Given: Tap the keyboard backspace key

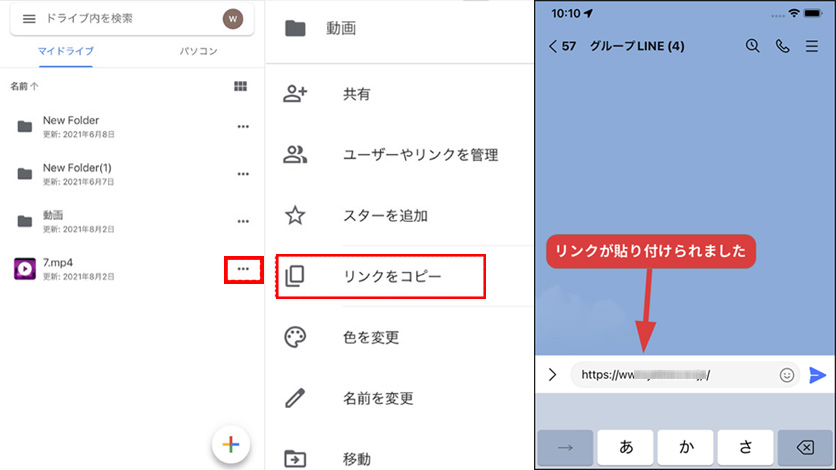Looking at the screenshot, I should 805,447.
